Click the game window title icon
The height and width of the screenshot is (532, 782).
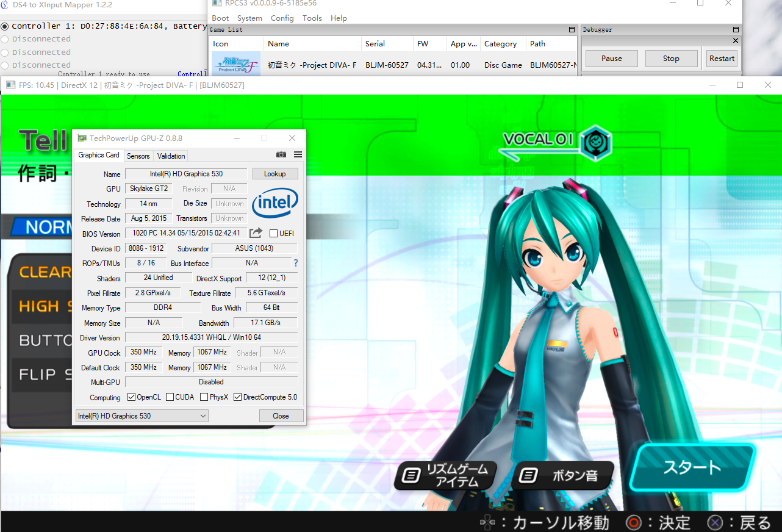point(10,85)
